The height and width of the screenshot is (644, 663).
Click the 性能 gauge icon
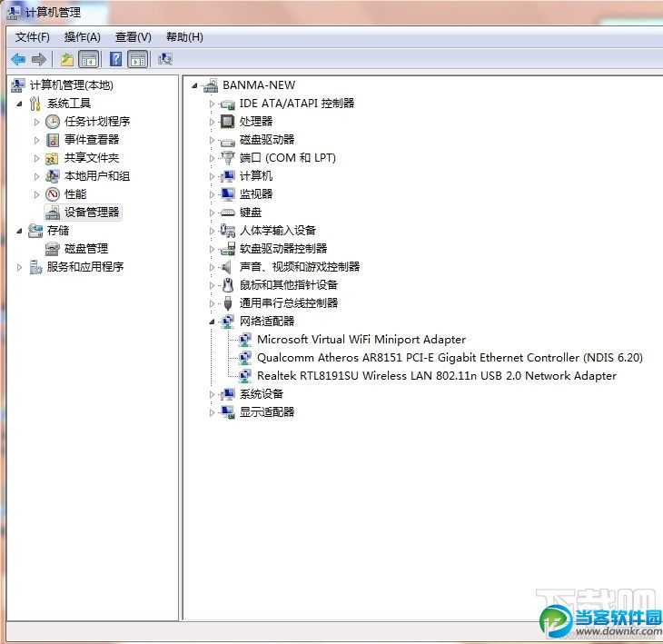click(x=53, y=194)
